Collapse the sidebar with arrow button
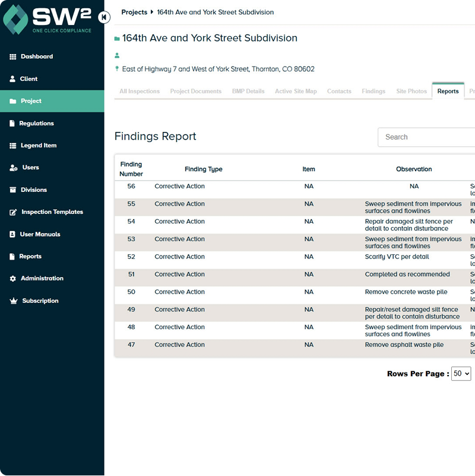The image size is (475, 476). click(x=104, y=17)
